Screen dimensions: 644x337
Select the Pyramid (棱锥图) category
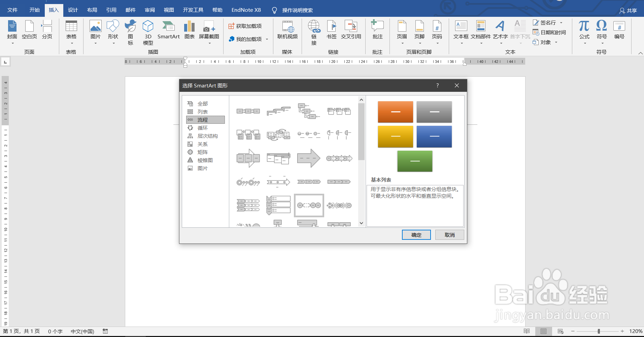[205, 160]
